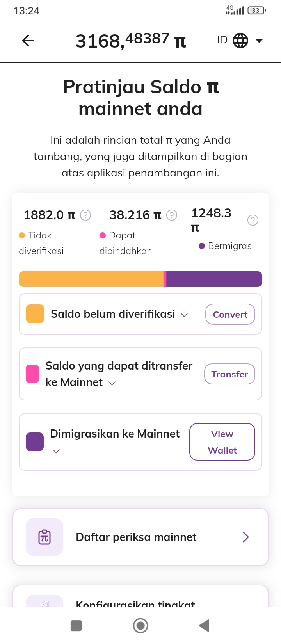The width and height of the screenshot is (281, 644).
Task: Tap the clipboard π checklist icon
Action: pyautogui.click(x=44, y=537)
